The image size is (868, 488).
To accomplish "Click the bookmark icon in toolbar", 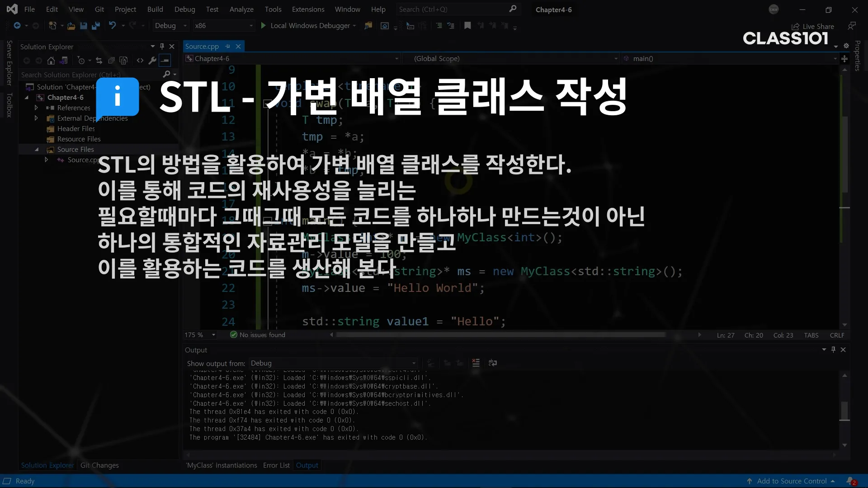I will tap(467, 26).
